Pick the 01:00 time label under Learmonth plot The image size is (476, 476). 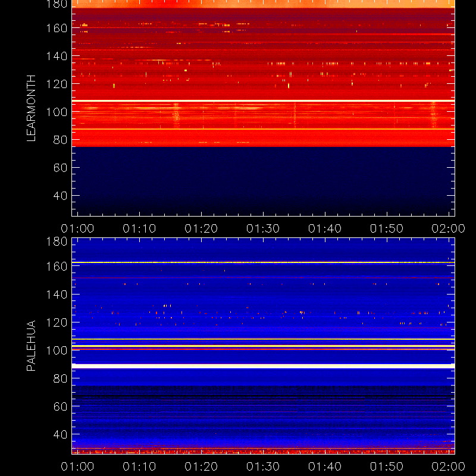[77, 228]
